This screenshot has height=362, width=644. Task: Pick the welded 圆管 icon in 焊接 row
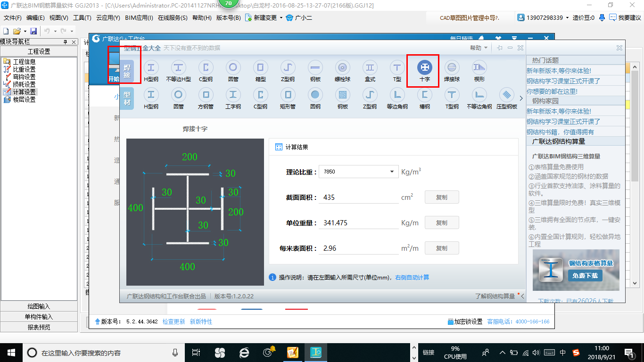coord(233,67)
